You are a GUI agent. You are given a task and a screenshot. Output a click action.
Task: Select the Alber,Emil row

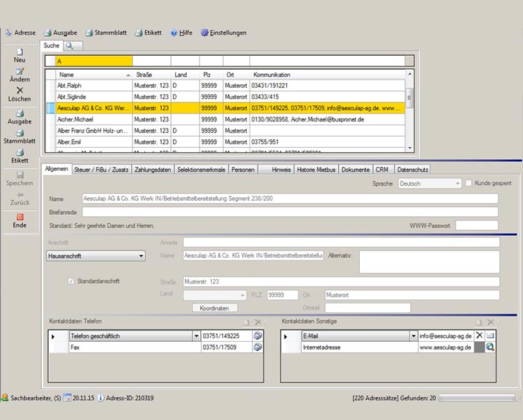(225, 142)
